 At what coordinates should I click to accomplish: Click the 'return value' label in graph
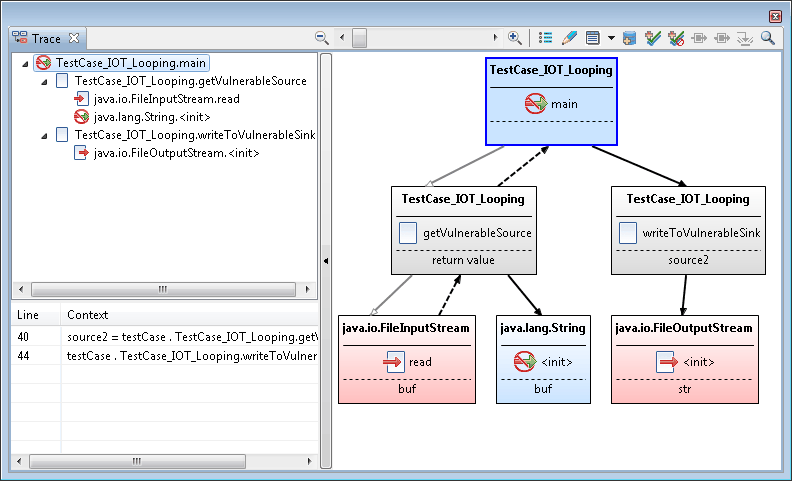(x=463, y=260)
